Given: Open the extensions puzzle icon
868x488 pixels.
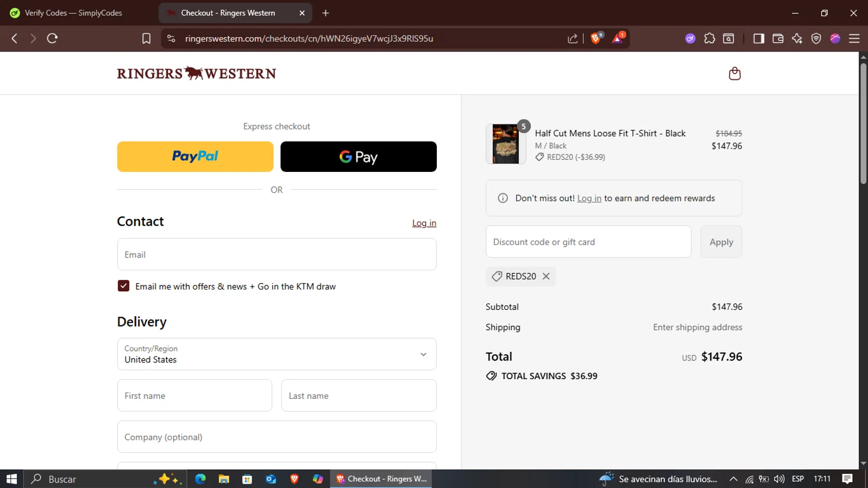Looking at the screenshot, I should (709, 38).
